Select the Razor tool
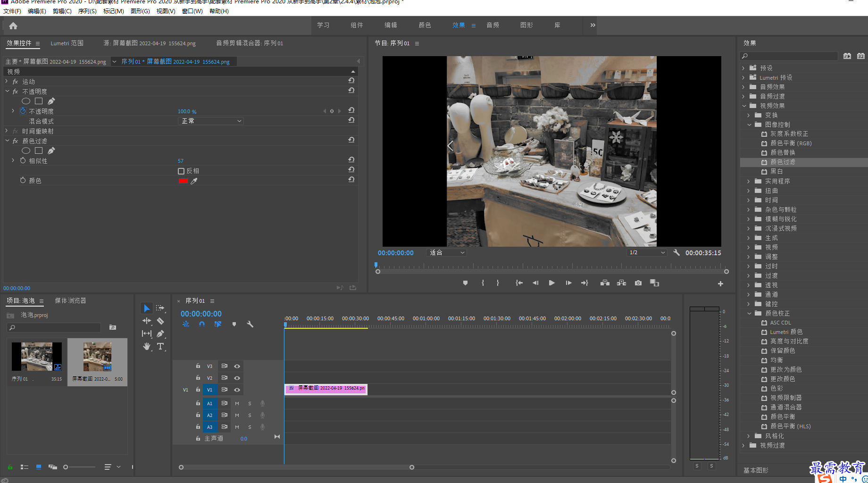868x483 pixels. pos(160,321)
